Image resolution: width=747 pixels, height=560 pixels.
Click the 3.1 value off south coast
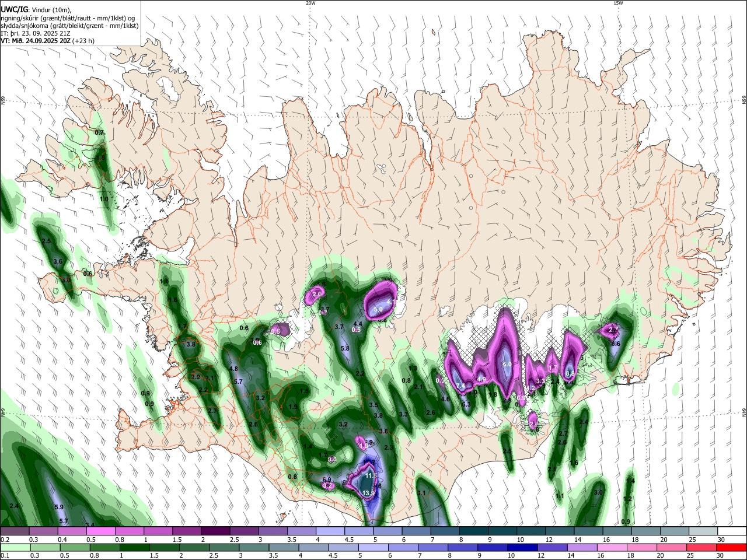tap(421, 493)
